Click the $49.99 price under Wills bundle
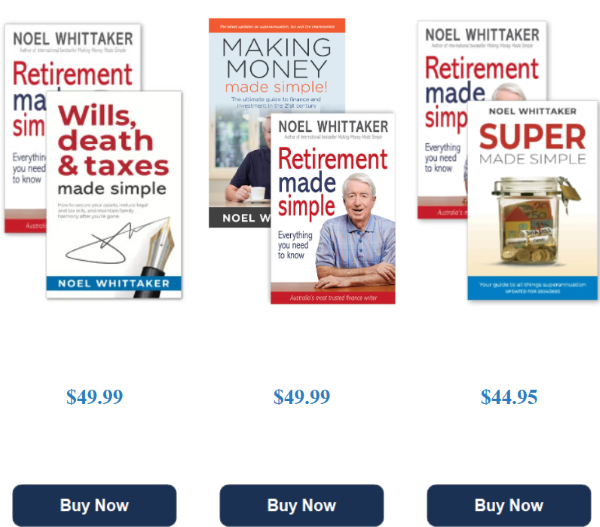 tap(95, 397)
